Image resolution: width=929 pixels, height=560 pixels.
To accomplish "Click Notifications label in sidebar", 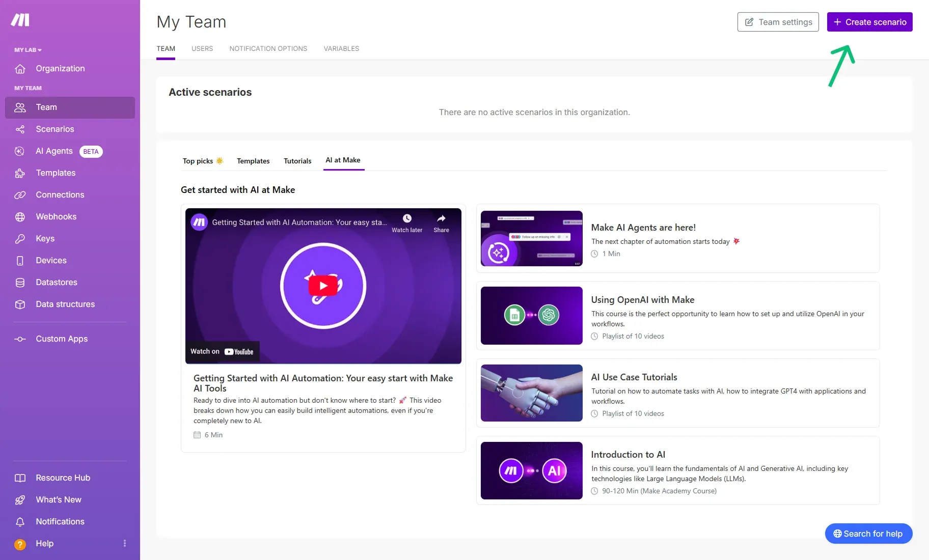I will click(x=60, y=522).
